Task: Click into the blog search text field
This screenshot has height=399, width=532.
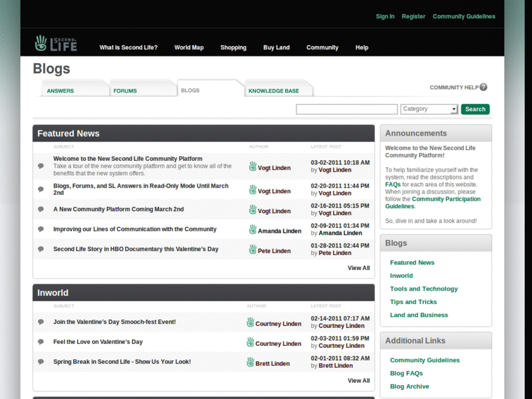Action: [x=346, y=109]
